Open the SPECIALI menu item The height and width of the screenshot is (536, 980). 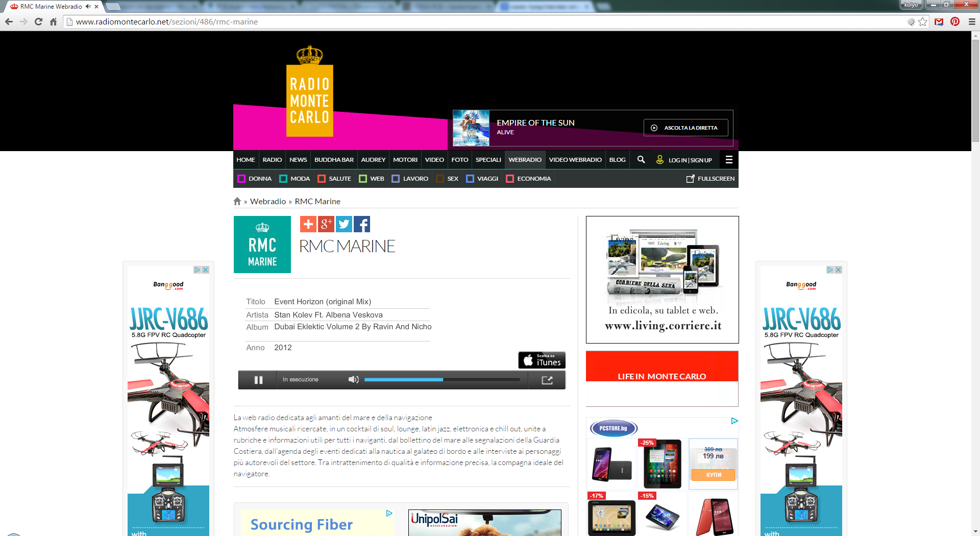tap(488, 160)
